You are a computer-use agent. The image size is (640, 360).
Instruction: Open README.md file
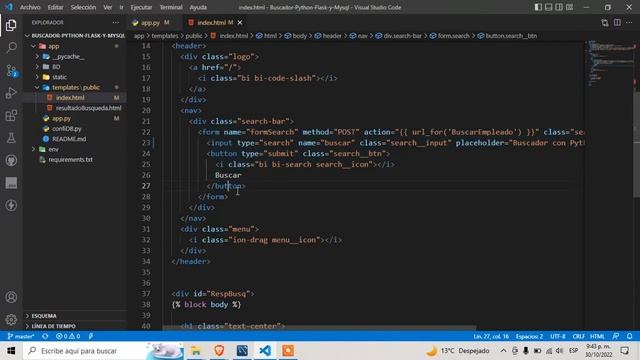point(69,139)
